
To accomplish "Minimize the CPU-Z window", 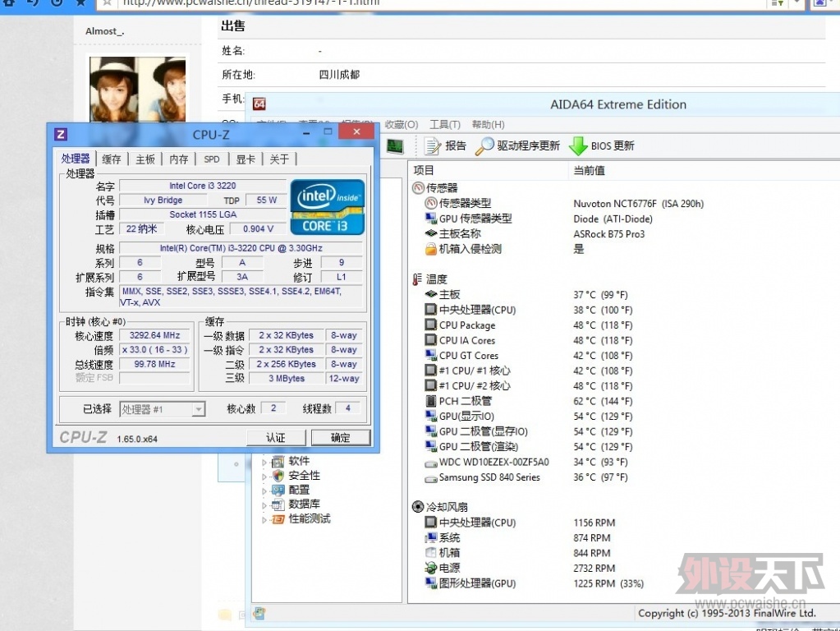I will (x=306, y=132).
